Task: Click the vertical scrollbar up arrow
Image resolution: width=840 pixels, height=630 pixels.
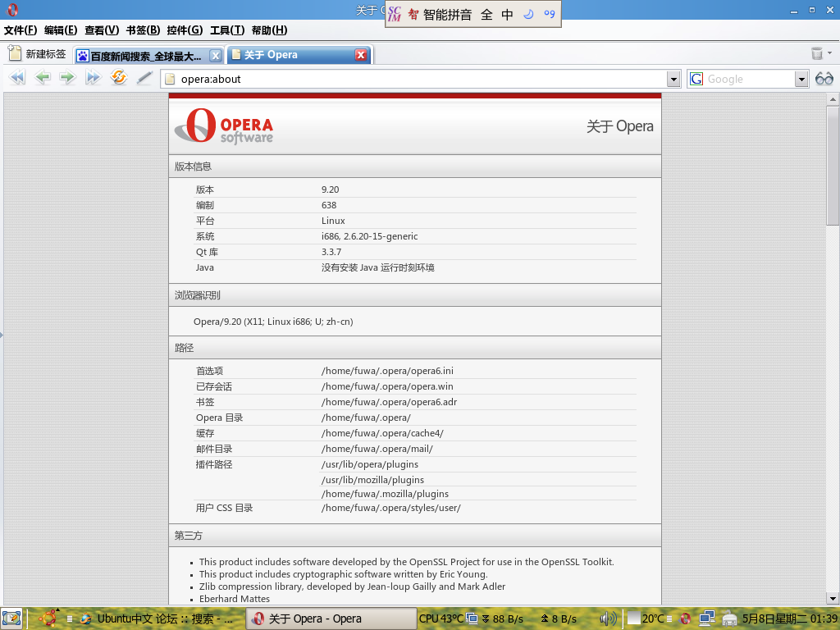Action: (x=833, y=99)
